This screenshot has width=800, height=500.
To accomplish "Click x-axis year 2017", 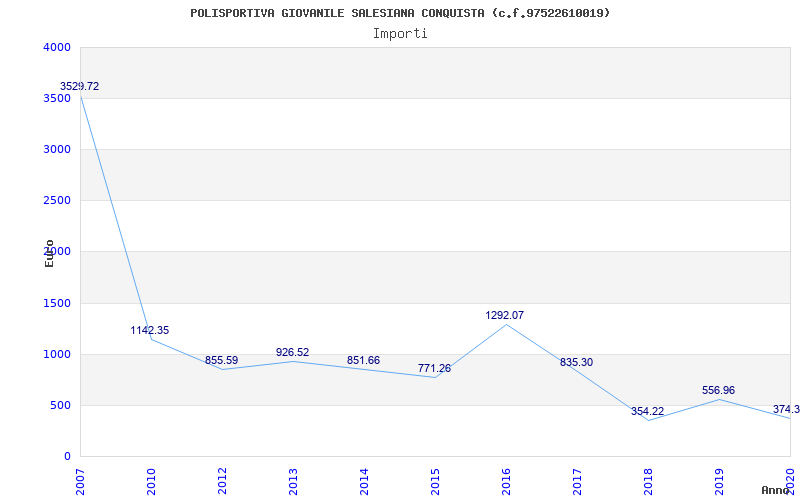I will (x=577, y=481).
